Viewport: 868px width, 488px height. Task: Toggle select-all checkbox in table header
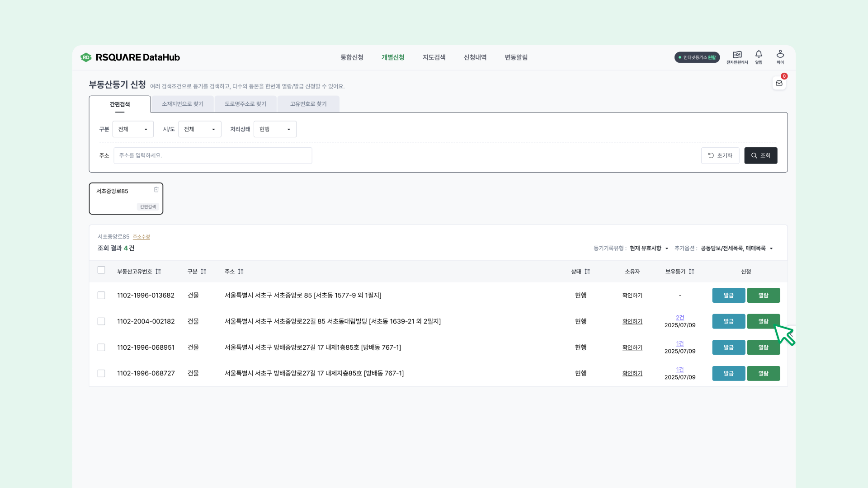click(x=101, y=270)
